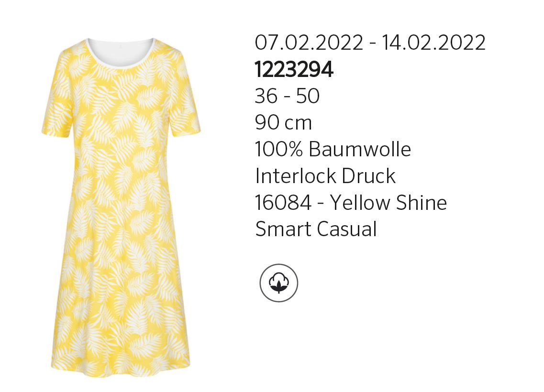Click the words Yellow Shine
This screenshot has height=392, width=544.
point(388,202)
